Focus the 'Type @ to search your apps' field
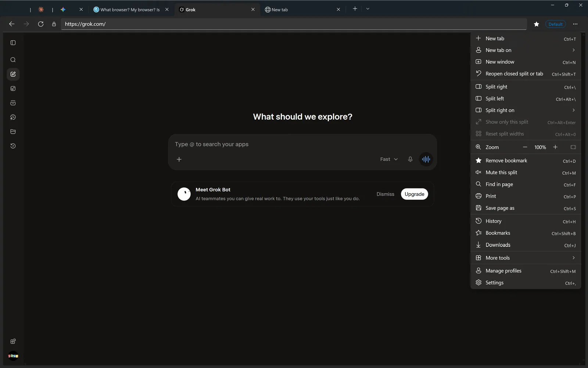 coord(302,144)
